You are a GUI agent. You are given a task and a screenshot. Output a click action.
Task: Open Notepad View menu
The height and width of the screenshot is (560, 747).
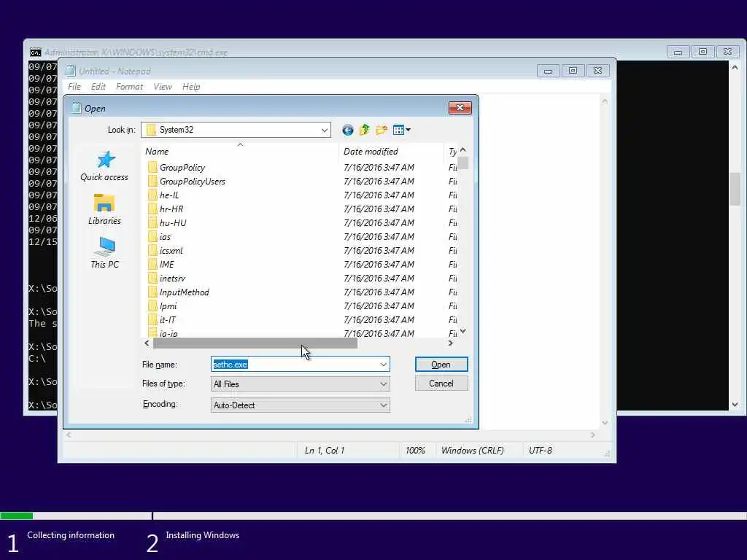tap(163, 87)
